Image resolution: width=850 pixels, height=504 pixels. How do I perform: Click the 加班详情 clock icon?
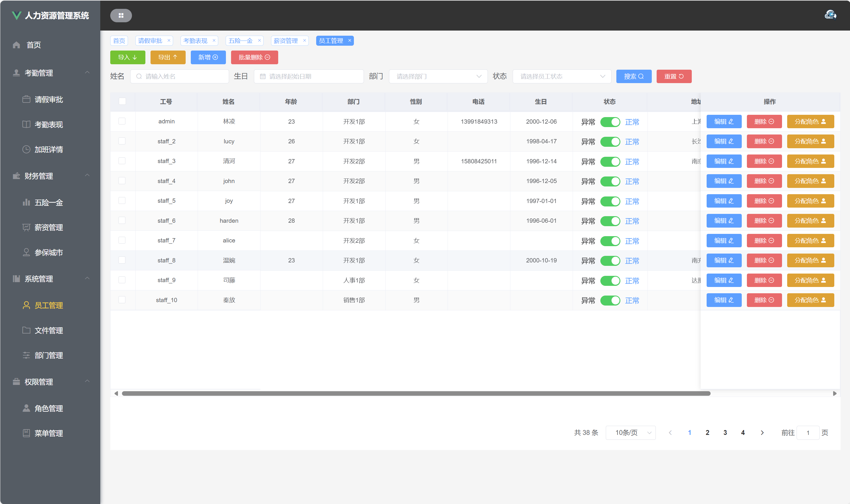click(26, 149)
